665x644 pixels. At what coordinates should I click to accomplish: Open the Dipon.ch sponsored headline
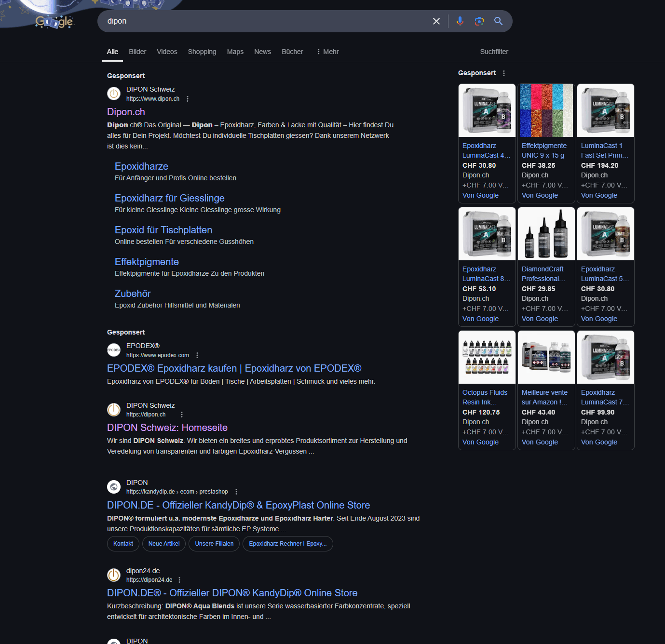pos(126,112)
